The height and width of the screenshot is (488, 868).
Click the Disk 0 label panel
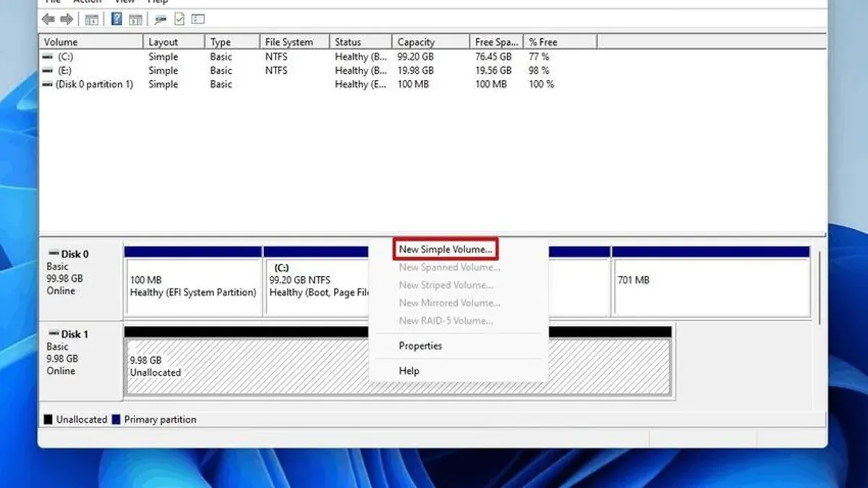coord(80,282)
